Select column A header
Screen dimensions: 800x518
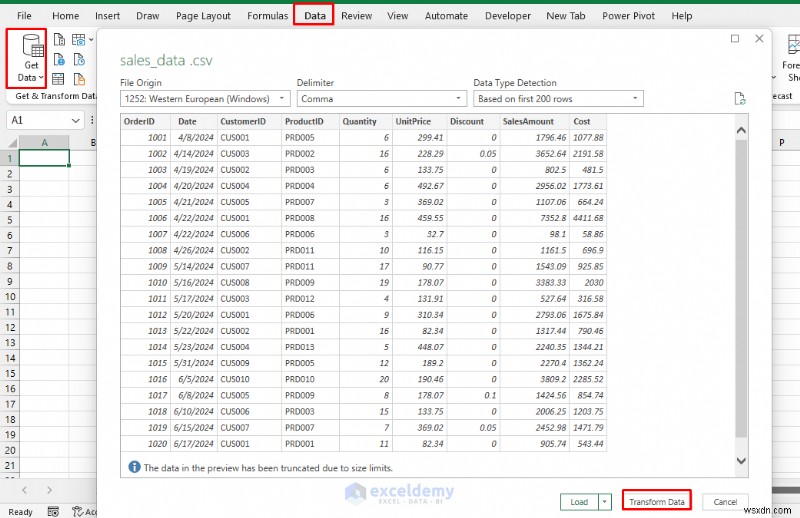click(x=44, y=143)
